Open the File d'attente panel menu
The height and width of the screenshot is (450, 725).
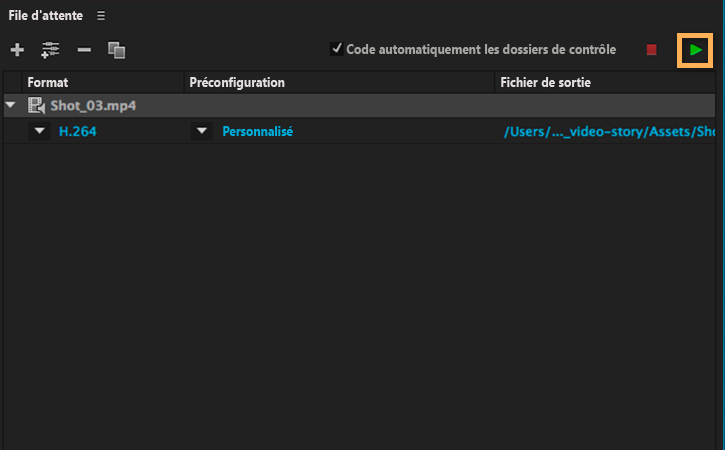[x=101, y=16]
